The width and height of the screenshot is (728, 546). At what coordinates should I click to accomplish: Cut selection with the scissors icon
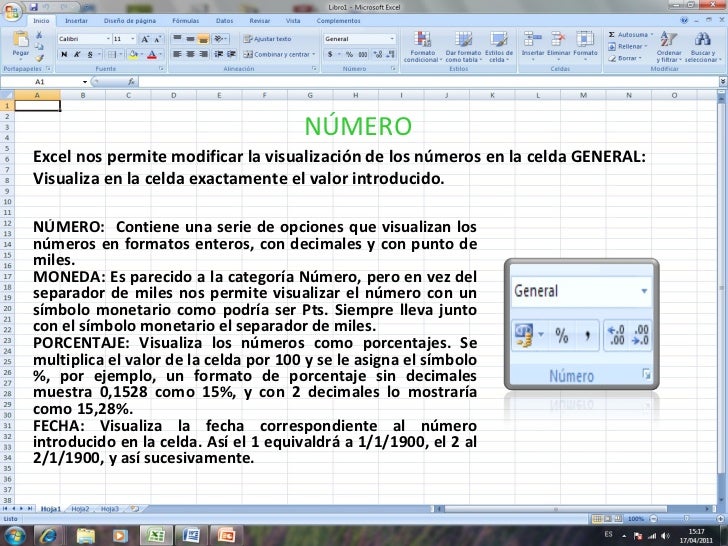39,35
